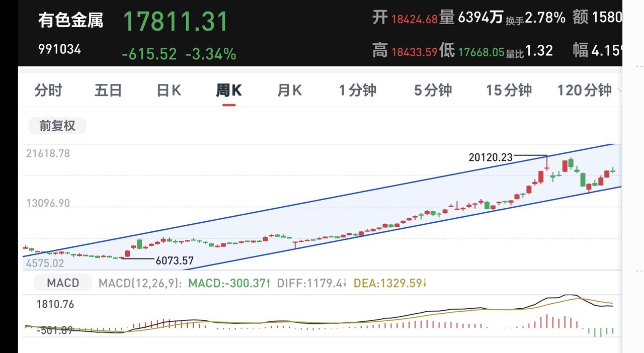Click the DEA:1329.59 value
Screen dimensions: 644x353
coord(390,283)
